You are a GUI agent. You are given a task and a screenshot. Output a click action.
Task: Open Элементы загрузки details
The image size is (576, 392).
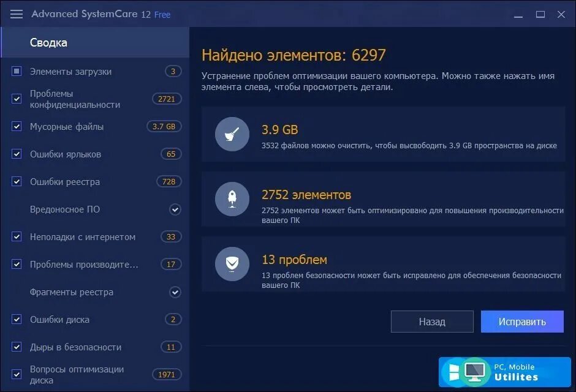70,72
